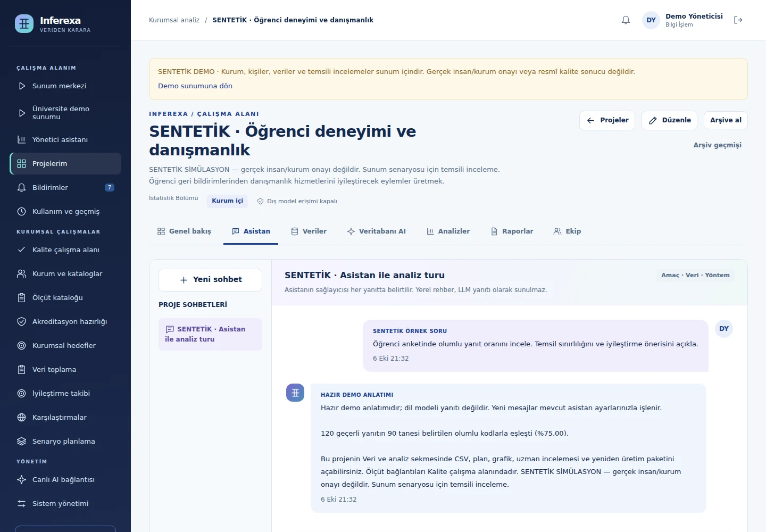
Task: Open Yönetici asistanı in sidebar
Action: pos(65,140)
